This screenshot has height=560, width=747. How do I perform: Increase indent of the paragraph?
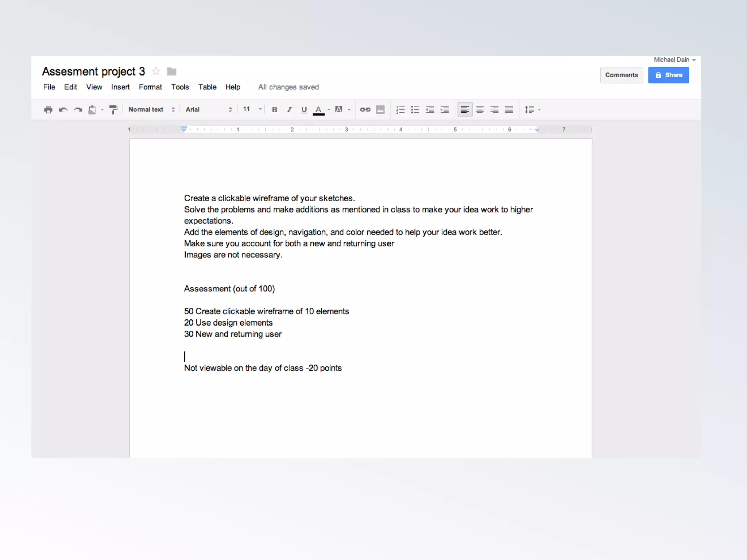tap(444, 110)
